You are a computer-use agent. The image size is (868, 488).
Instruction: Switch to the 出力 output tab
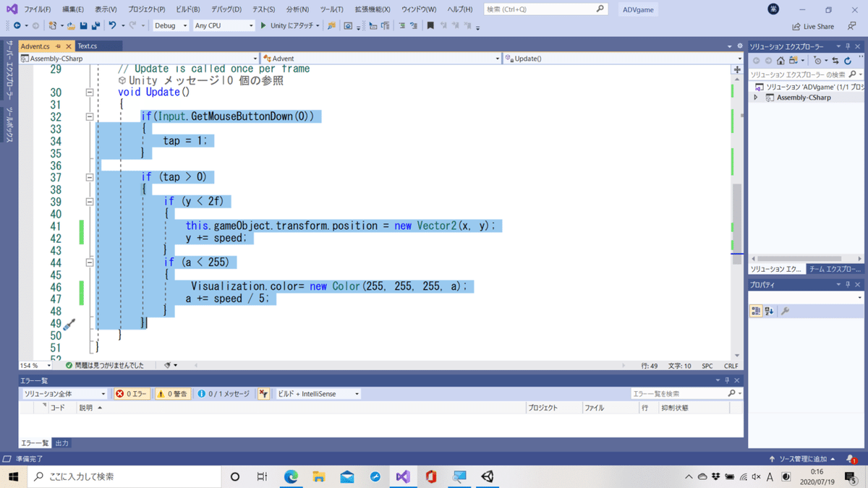tap(62, 443)
